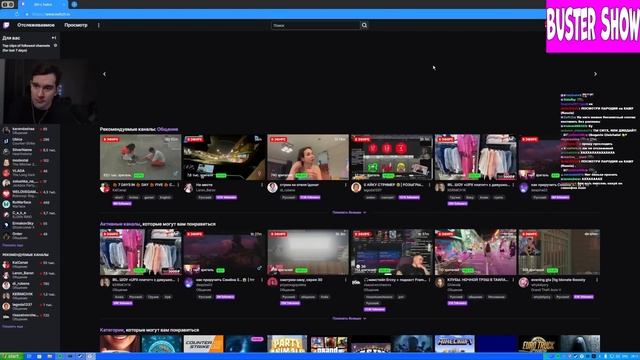Click the magnifier search button
The width and height of the screenshot is (640, 360).
(364, 25)
